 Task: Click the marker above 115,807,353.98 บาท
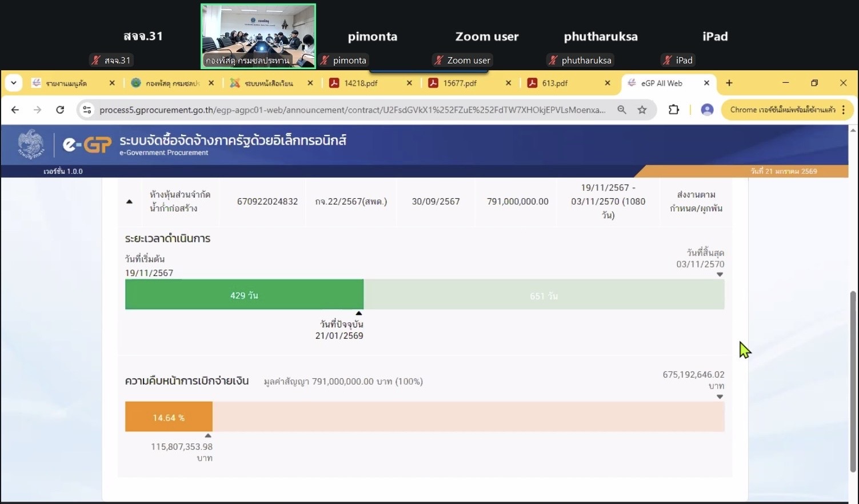208,435
